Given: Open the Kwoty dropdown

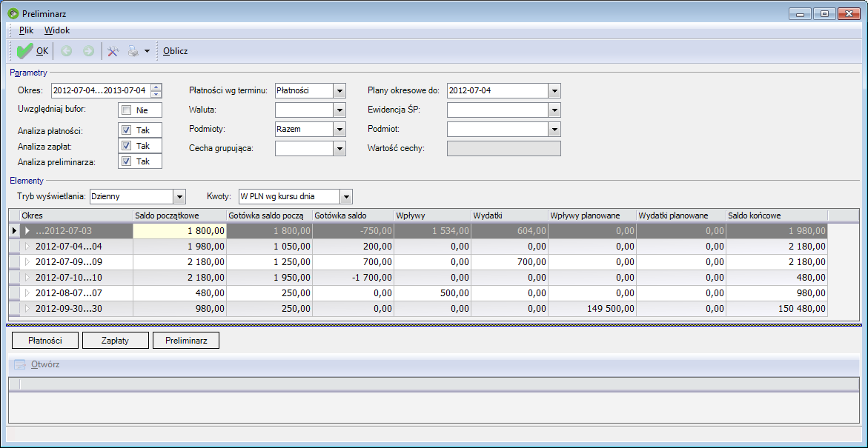Looking at the screenshot, I should coord(346,195).
